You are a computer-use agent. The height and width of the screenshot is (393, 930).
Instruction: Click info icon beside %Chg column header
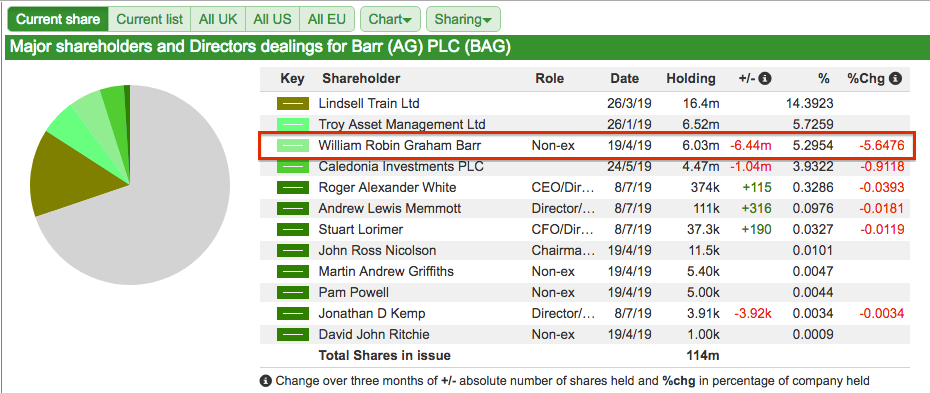pos(896,79)
